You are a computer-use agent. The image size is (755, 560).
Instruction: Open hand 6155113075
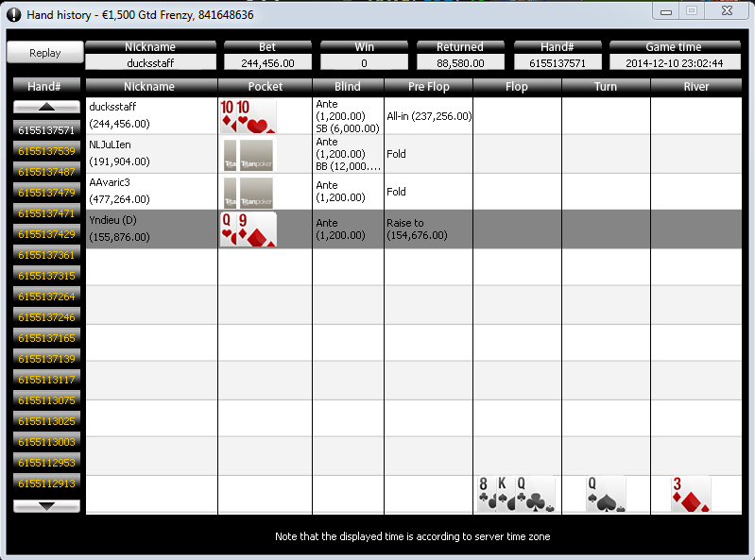tap(46, 400)
